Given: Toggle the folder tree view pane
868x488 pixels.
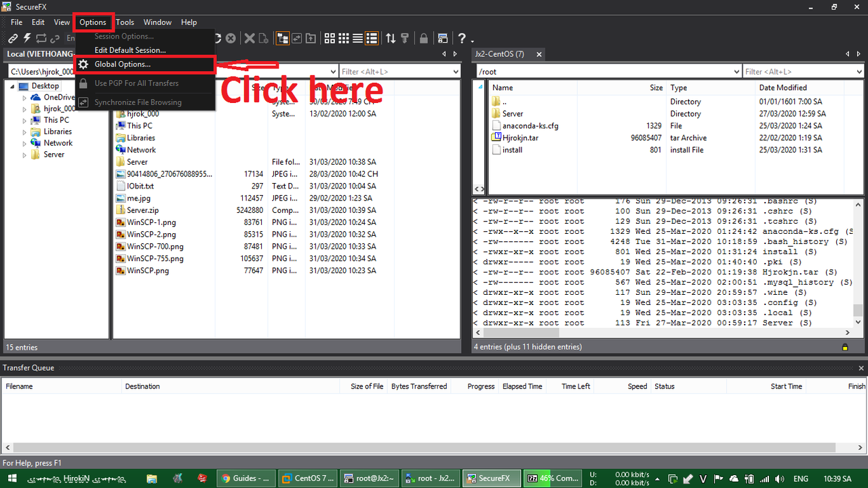Looking at the screenshot, I should tap(282, 38).
